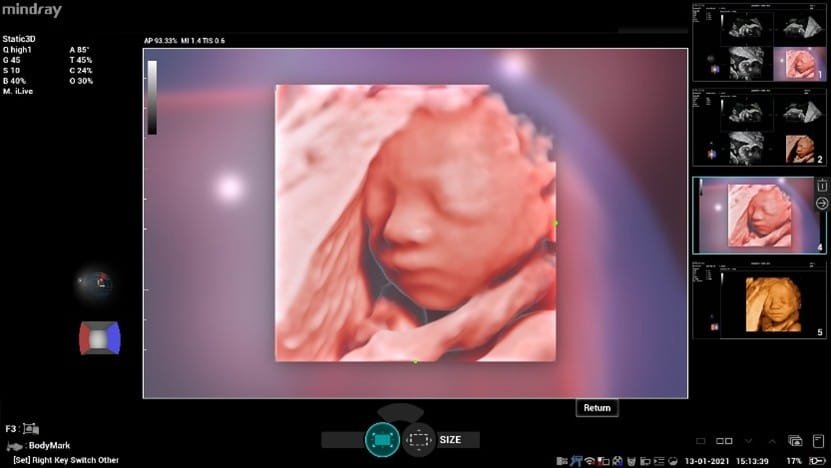Image resolution: width=831 pixels, height=468 pixels.
Task: Click the SIZE label button
Action: [451, 439]
